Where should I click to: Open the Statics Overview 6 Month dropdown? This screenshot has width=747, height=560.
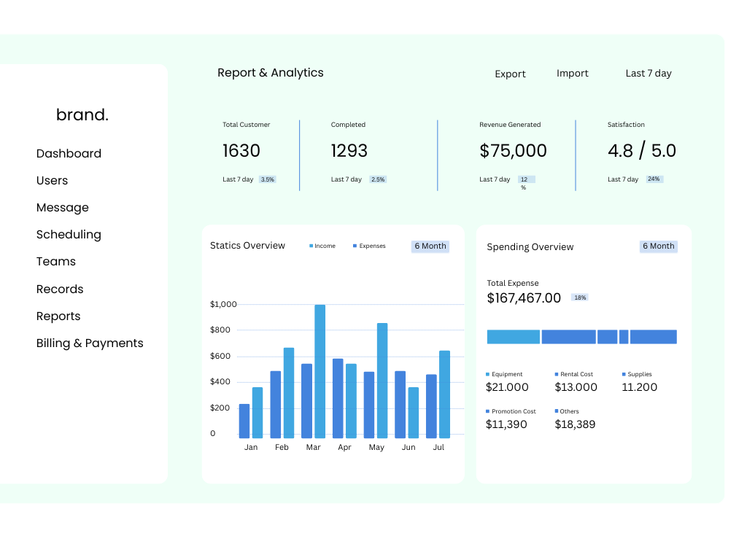[x=430, y=246]
